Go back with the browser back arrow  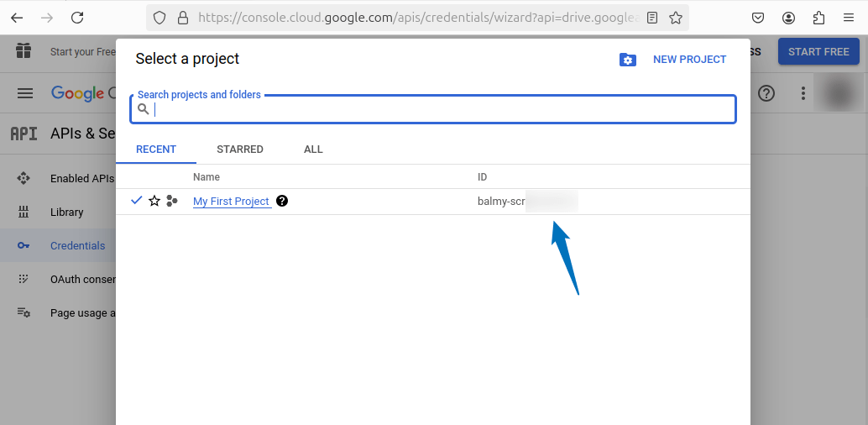click(17, 18)
